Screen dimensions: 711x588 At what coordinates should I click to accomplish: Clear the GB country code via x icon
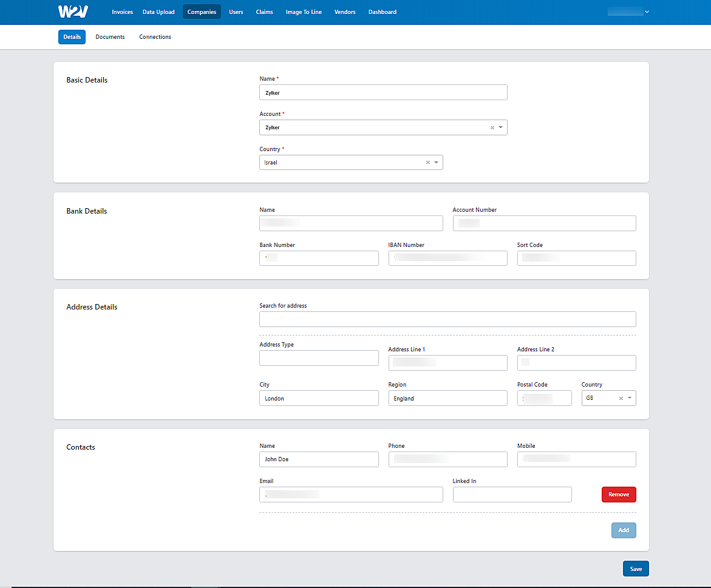pos(620,398)
